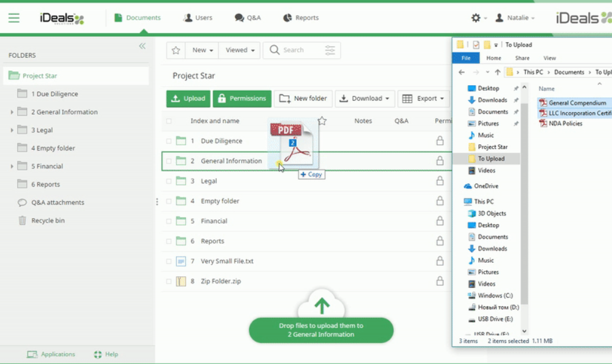This screenshot has width=612, height=364.
Task: Select checkbox for Zip Folder.zip
Action: [x=169, y=281]
